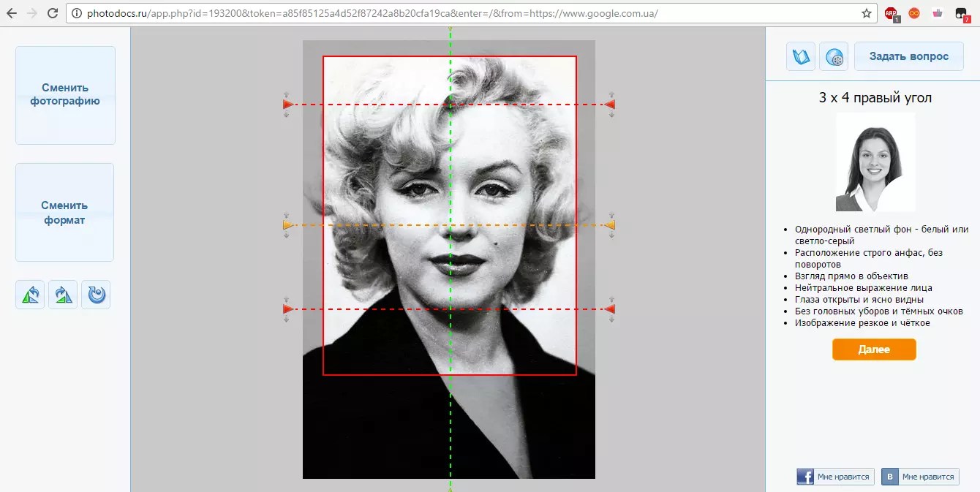This screenshot has width=980, height=492.
Task: Nudge chin line down with right gray arrow
Action: point(611,319)
